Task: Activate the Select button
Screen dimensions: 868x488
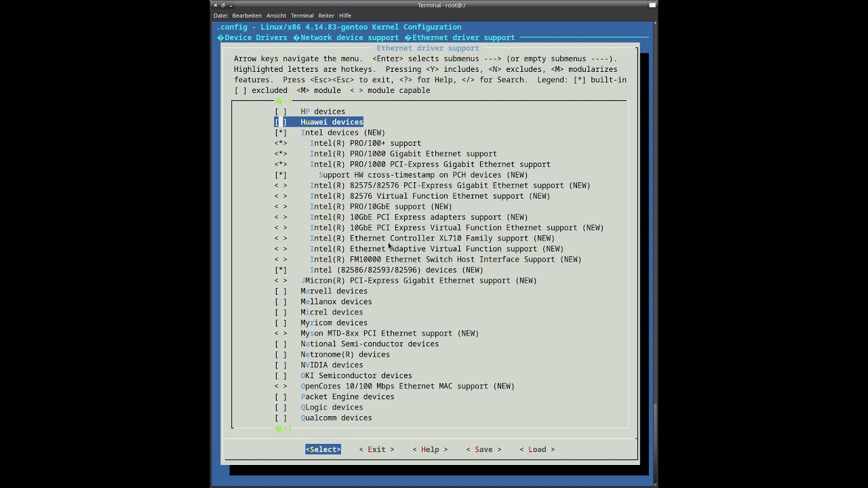Action: pyautogui.click(x=323, y=449)
